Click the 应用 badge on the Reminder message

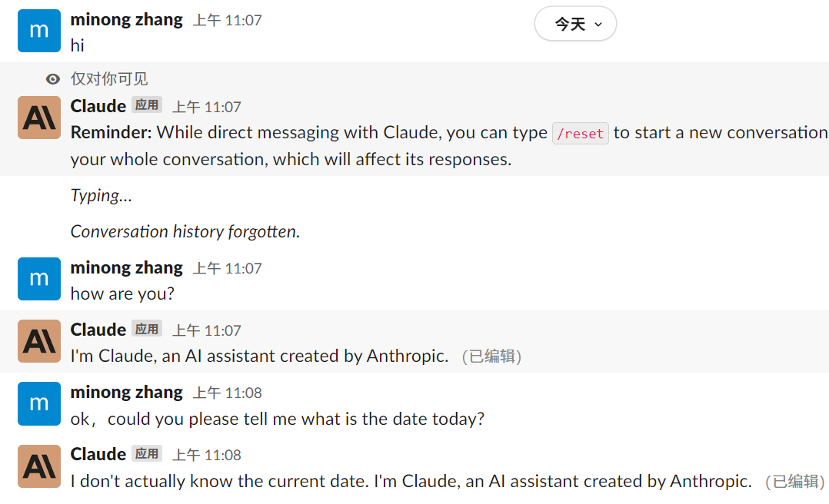tap(146, 106)
